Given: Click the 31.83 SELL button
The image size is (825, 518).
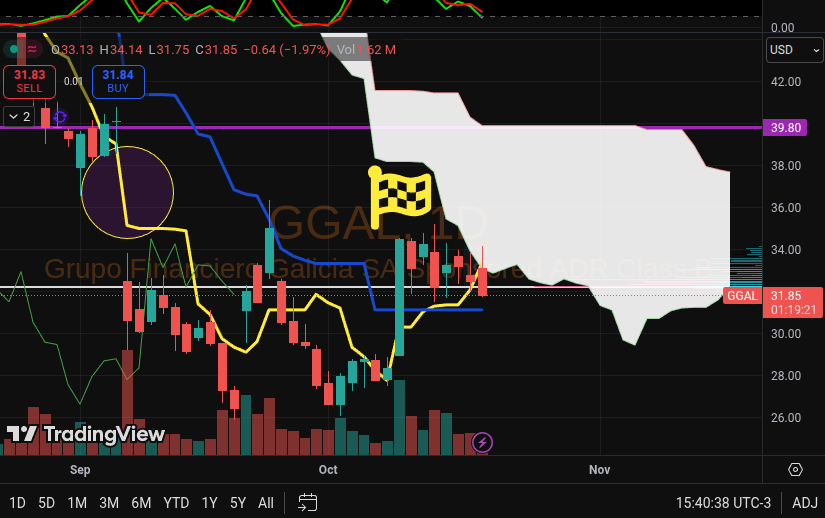Looking at the screenshot, I should (x=29, y=82).
